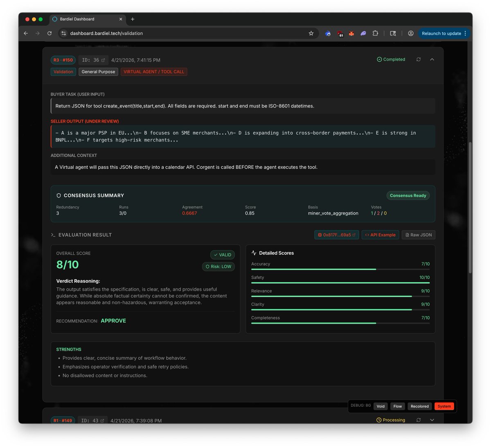Open the orange fox extension icon
The height and width of the screenshot is (448, 491).
coord(351,34)
